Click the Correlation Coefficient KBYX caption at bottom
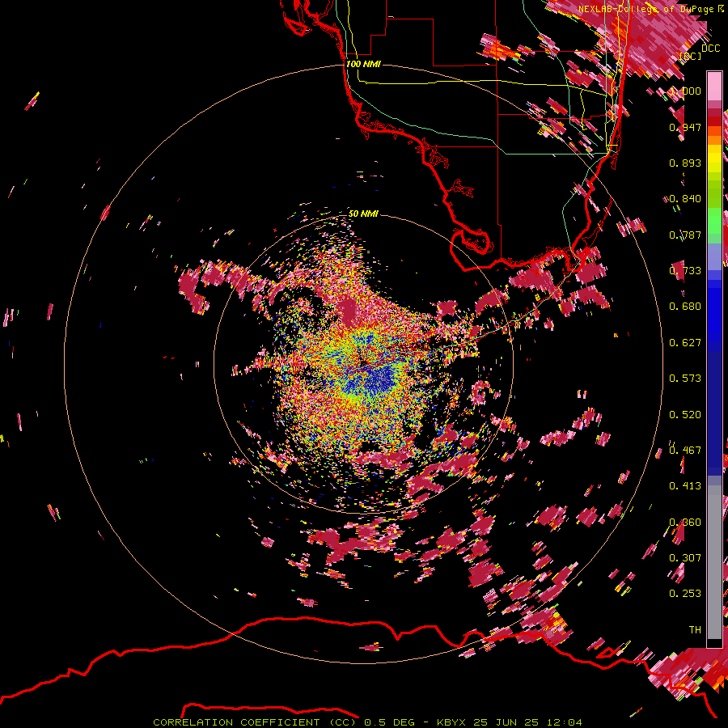 [367, 722]
